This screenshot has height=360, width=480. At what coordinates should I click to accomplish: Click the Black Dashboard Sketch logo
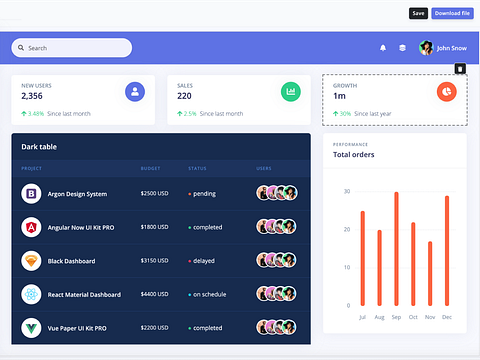(31, 261)
